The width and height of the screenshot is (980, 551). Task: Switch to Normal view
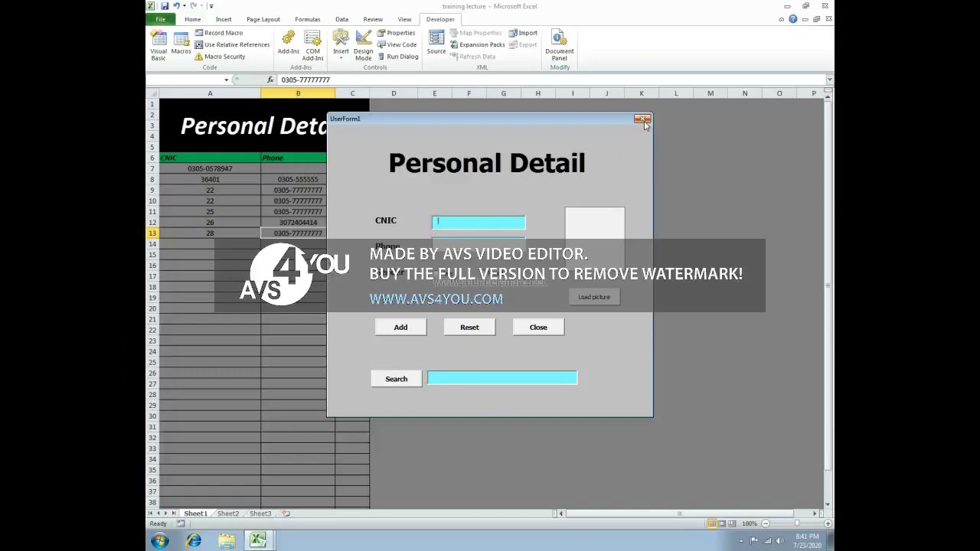pos(711,523)
